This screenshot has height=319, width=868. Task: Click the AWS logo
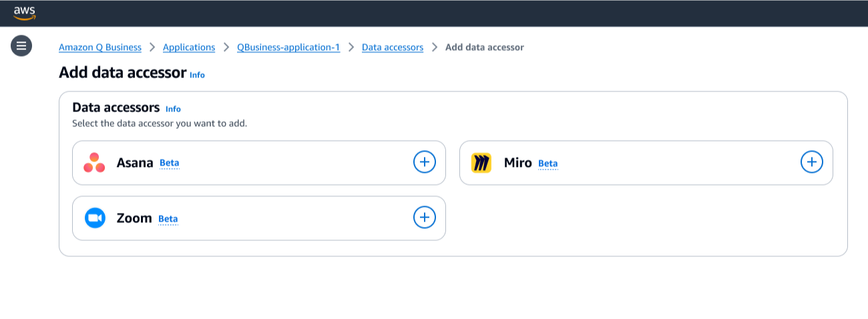click(x=25, y=13)
